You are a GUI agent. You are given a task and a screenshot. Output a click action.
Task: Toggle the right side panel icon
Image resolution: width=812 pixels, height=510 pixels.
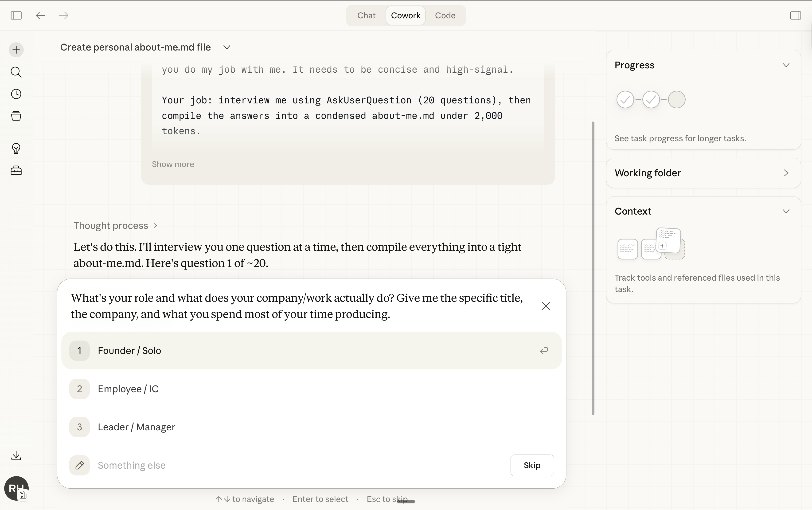796,16
